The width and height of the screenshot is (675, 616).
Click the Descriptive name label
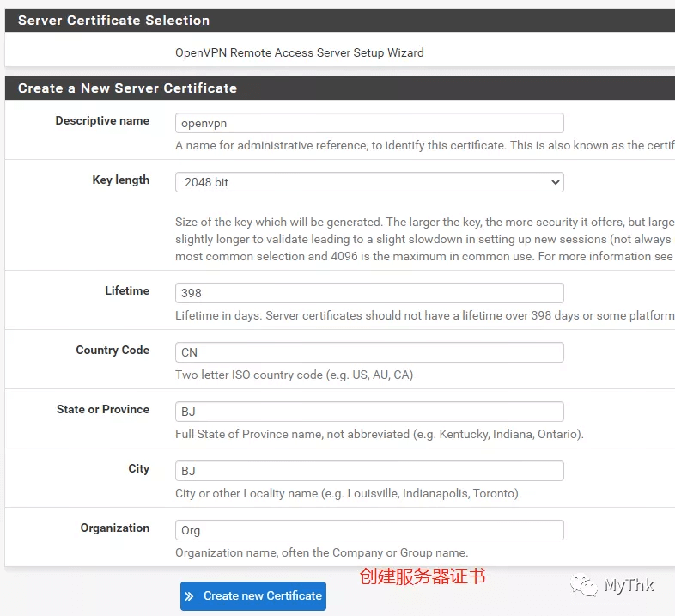point(102,120)
